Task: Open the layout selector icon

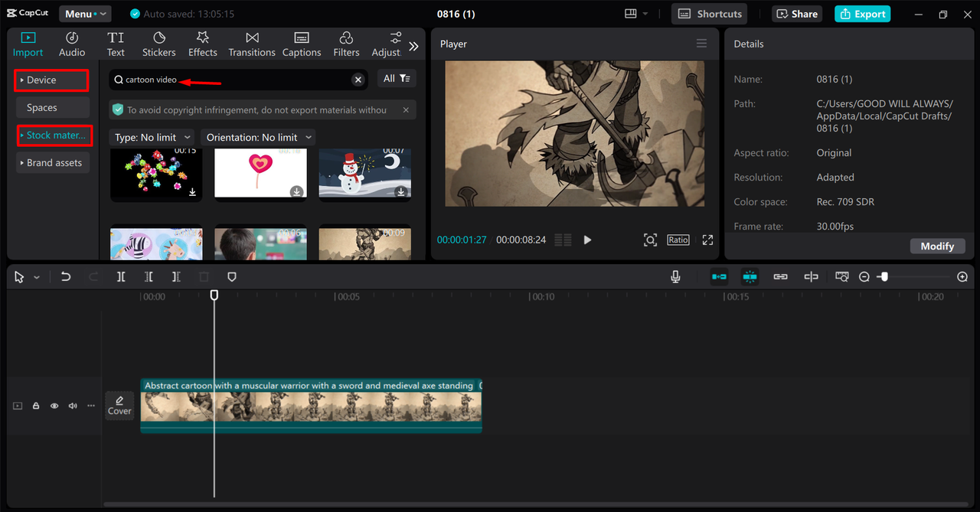Action: [631, 14]
